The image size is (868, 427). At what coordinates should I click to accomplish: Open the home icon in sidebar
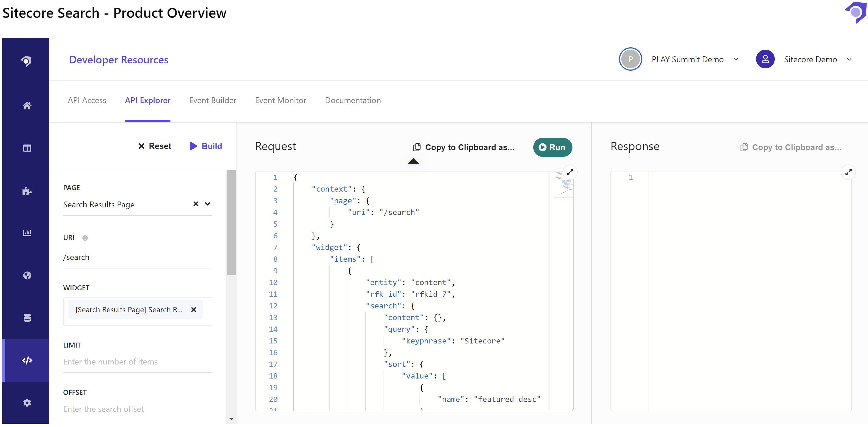(27, 106)
